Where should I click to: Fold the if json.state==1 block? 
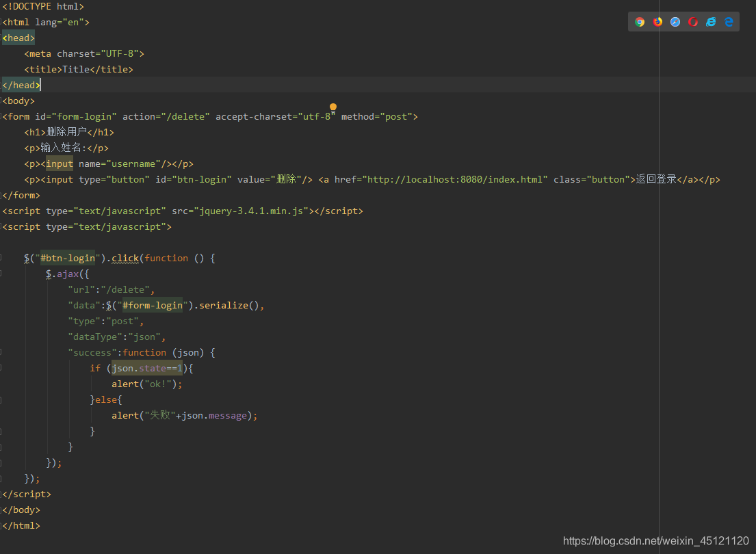click(1, 369)
